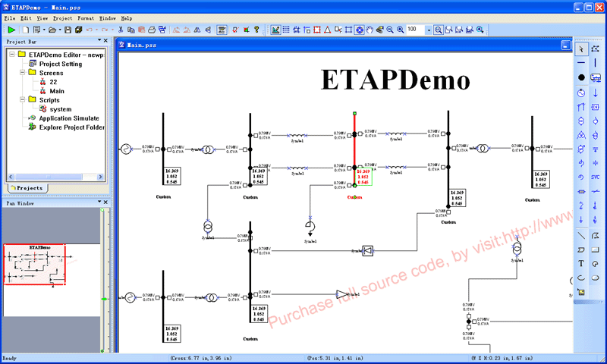Select the arrow pointer tool in right palette
The width and height of the screenshot is (607, 364).
[x=581, y=49]
